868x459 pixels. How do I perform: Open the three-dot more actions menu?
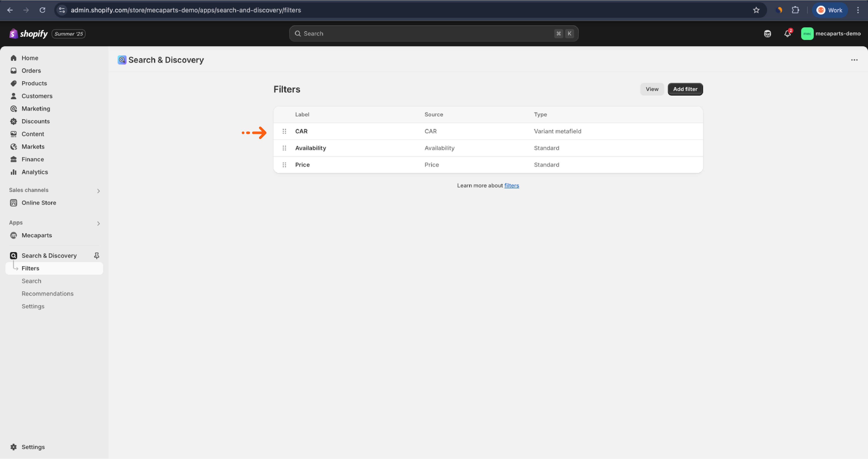pyautogui.click(x=854, y=60)
